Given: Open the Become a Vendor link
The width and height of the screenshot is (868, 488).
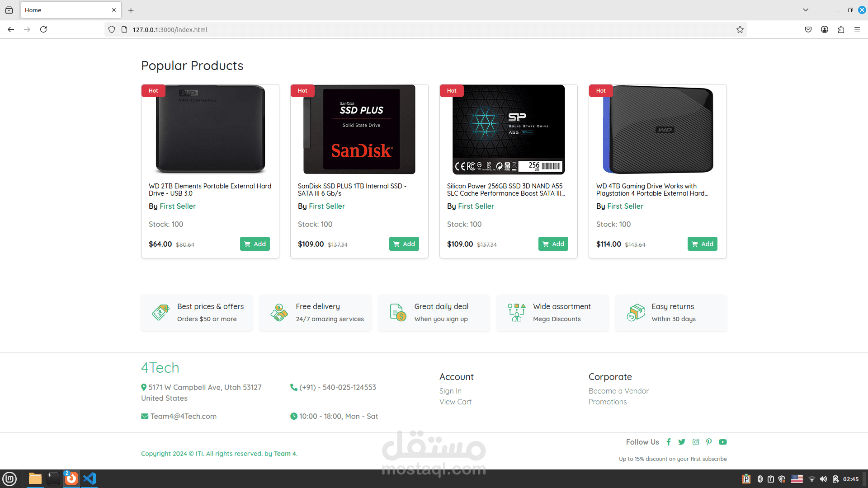Looking at the screenshot, I should 618,391.
